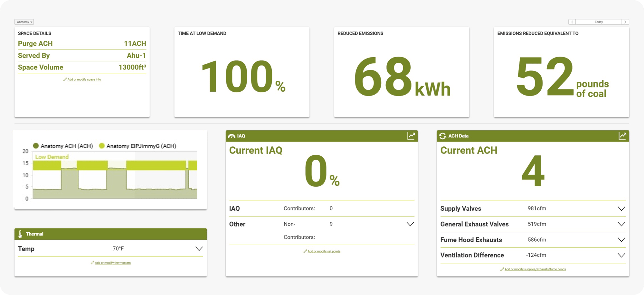Viewport: 644px width, 295px height.
Task: Click the Today date field
Action: tap(599, 22)
